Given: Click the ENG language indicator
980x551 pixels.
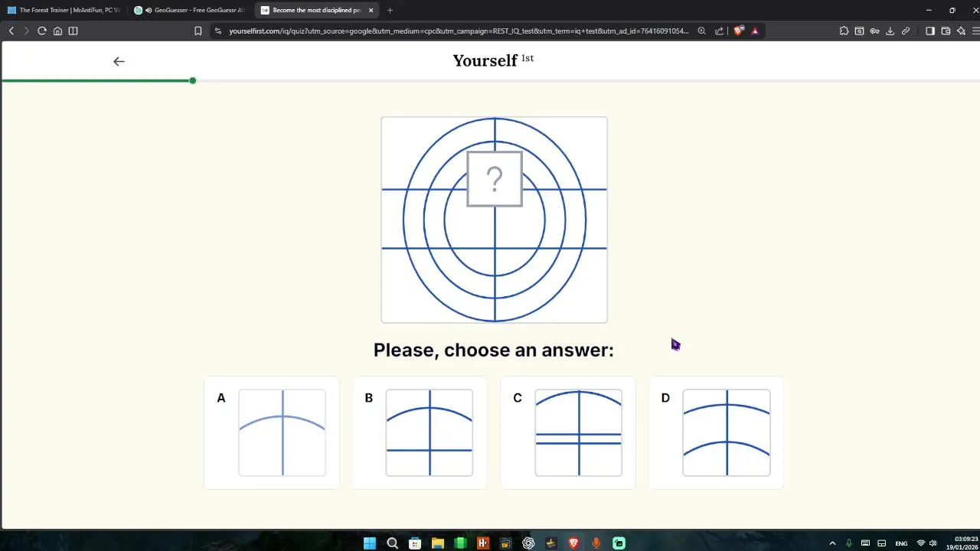Looking at the screenshot, I should click(x=901, y=543).
